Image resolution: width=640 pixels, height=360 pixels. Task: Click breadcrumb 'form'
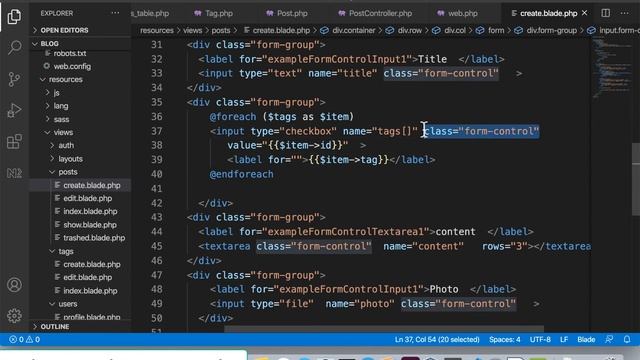[496, 30]
